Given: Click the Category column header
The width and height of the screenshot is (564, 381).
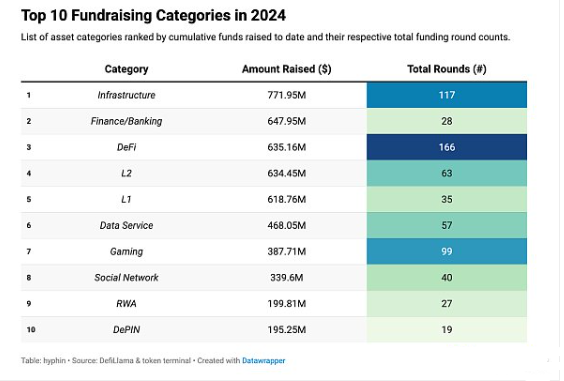Looking at the screenshot, I should click(x=126, y=69).
